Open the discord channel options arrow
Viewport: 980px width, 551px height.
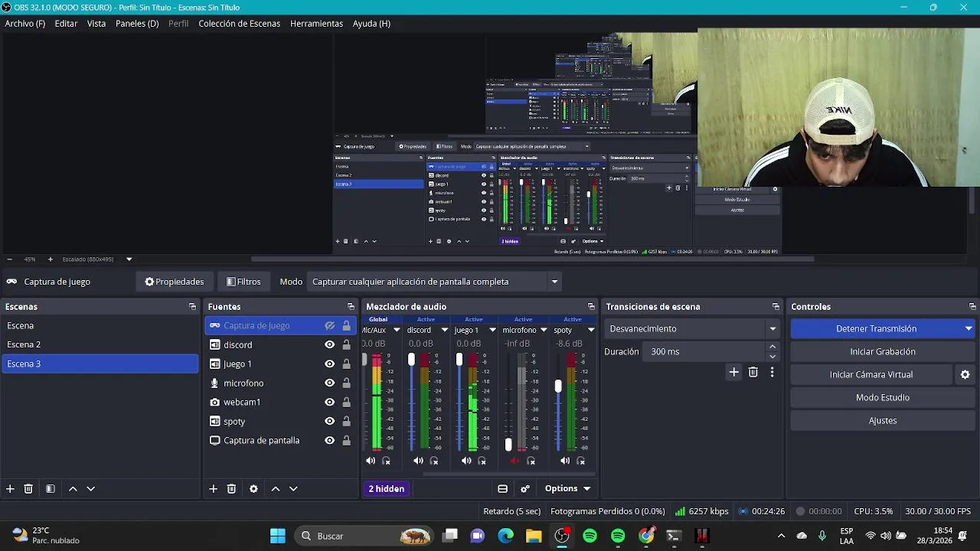[x=444, y=330]
